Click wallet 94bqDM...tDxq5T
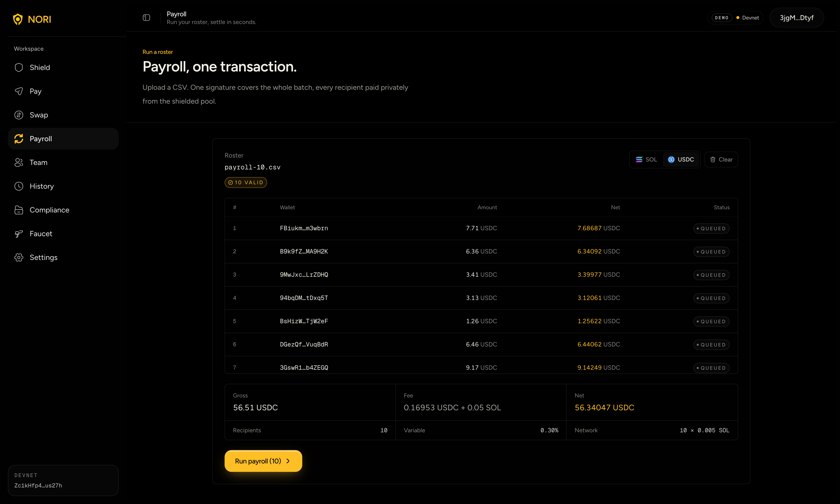Image resolution: width=840 pixels, height=504 pixels. coord(304,298)
